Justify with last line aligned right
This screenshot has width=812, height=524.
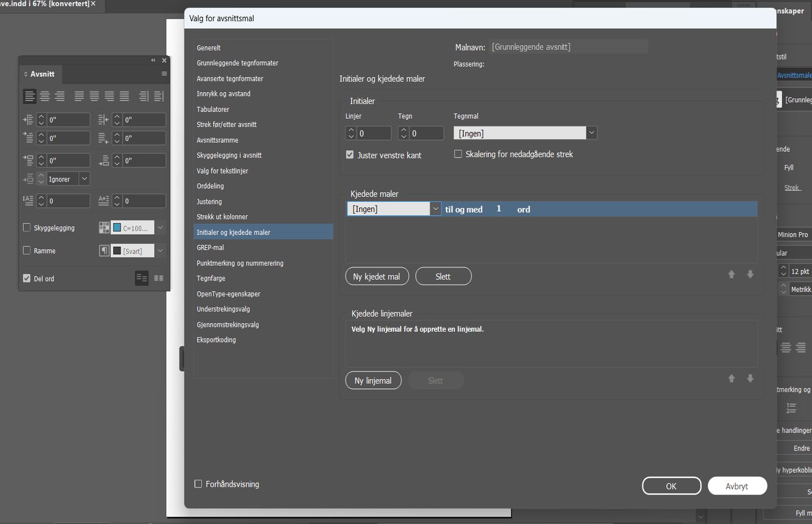[x=109, y=96]
